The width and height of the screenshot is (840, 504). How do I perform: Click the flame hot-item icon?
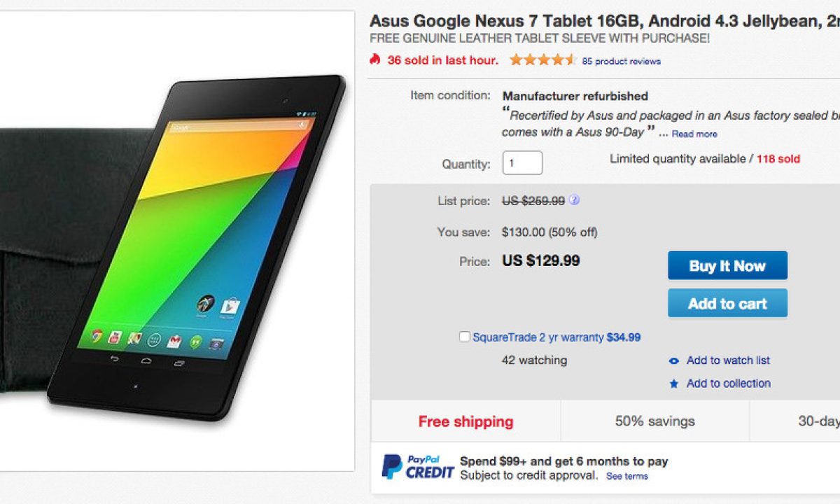click(x=375, y=59)
